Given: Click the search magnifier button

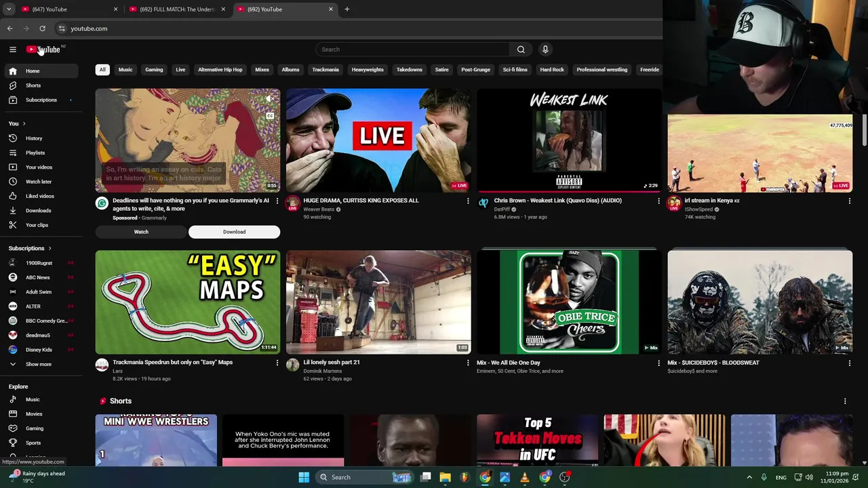Looking at the screenshot, I should tap(521, 49).
